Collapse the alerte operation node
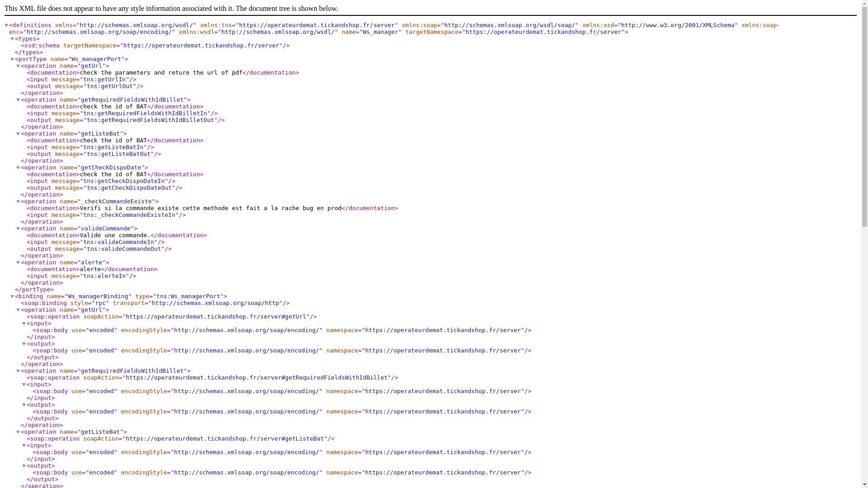Image resolution: width=868 pixels, height=488 pixels. tap(18, 263)
